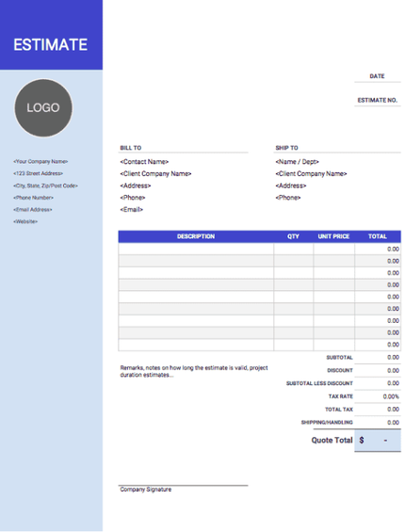This screenshot has width=405, height=532.
Task: Select <Phone> under BILL TO
Action: point(133,198)
